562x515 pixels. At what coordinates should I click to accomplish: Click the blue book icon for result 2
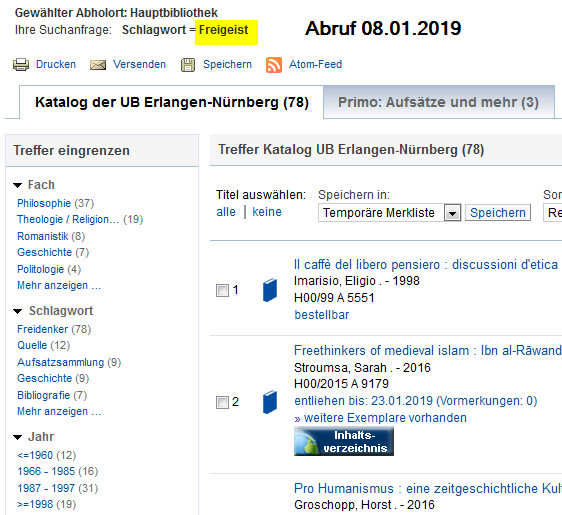click(270, 402)
